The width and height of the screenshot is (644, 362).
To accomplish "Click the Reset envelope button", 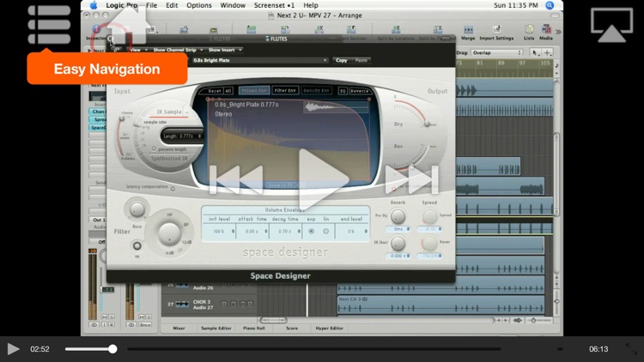I will pyautogui.click(x=215, y=91).
